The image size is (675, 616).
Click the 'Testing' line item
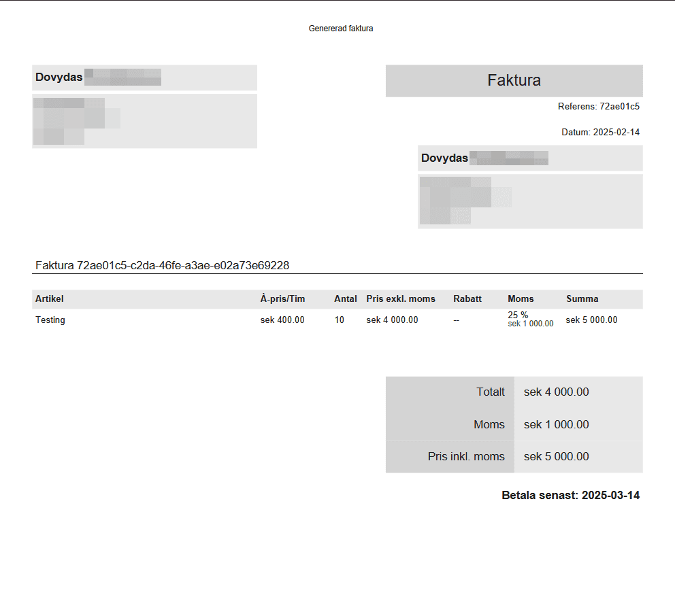(x=50, y=320)
